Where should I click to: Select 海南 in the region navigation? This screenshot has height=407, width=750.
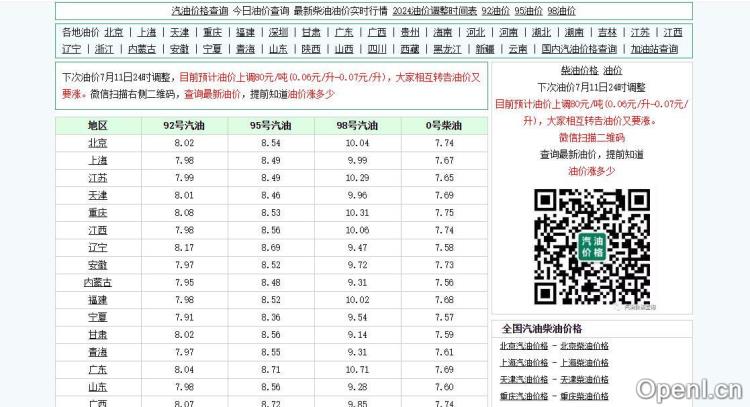pos(442,33)
